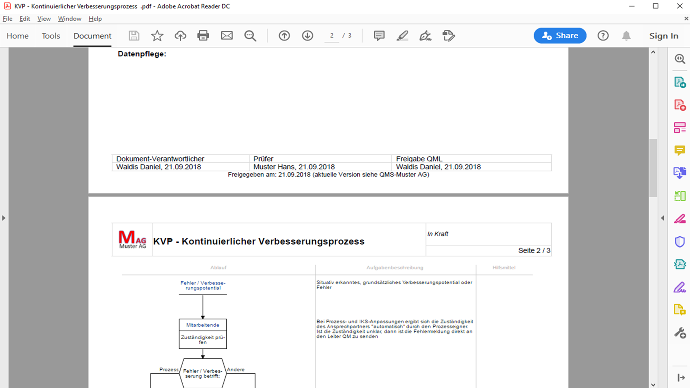Upload file to cloud icon
Image resolution: width=690 pixels, height=388 pixels.
(x=180, y=36)
